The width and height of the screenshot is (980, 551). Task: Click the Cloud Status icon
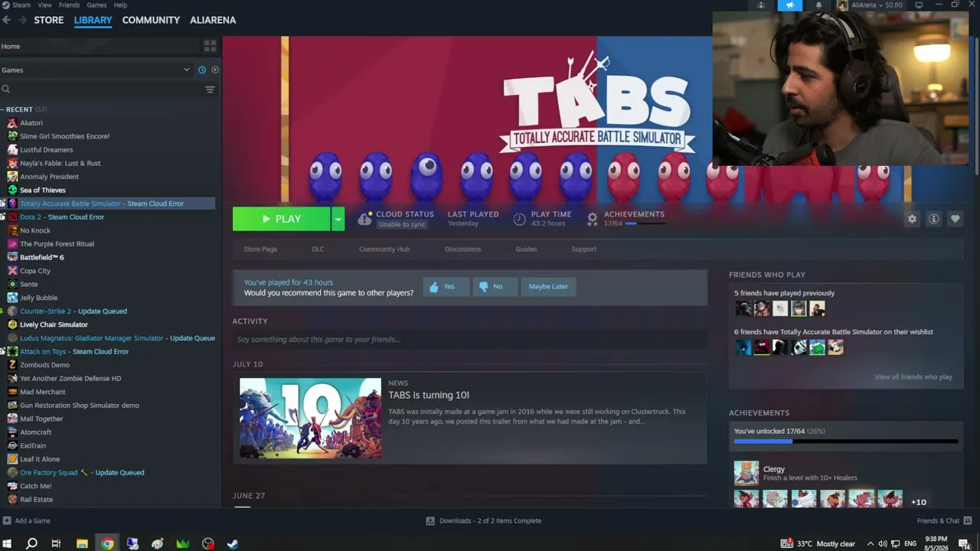click(365, 219)
